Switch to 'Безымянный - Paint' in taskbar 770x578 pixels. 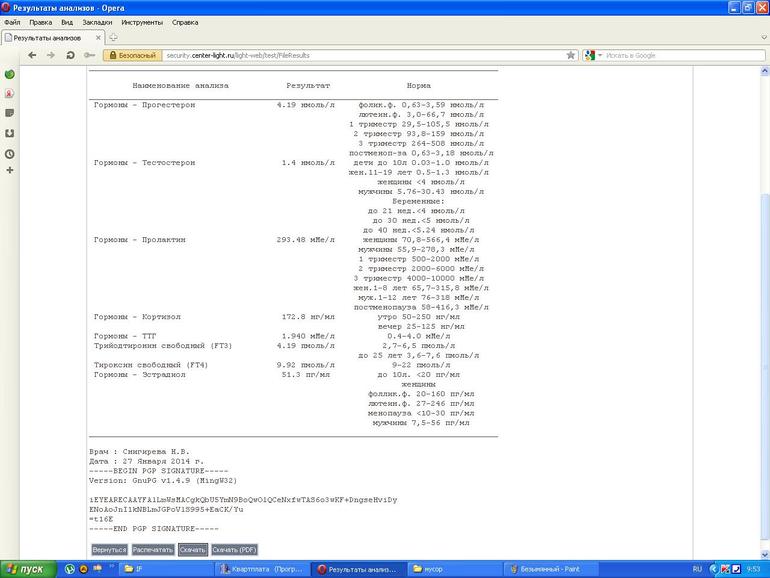coord(550,569)
